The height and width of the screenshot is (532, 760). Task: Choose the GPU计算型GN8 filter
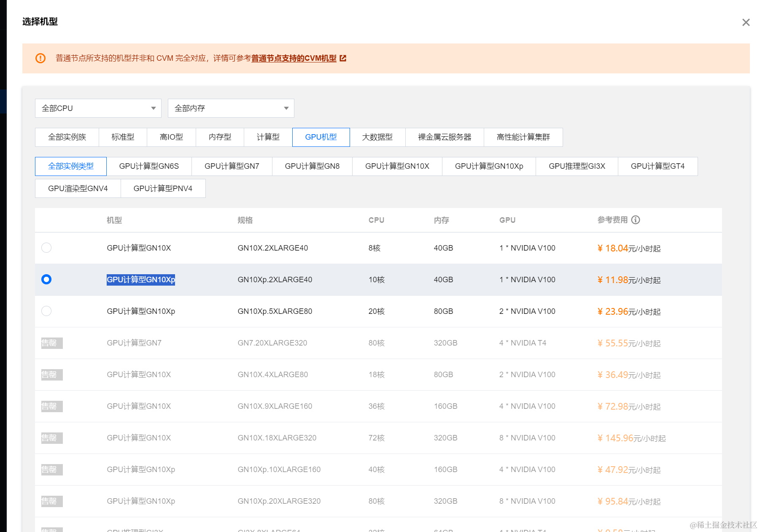312,166
